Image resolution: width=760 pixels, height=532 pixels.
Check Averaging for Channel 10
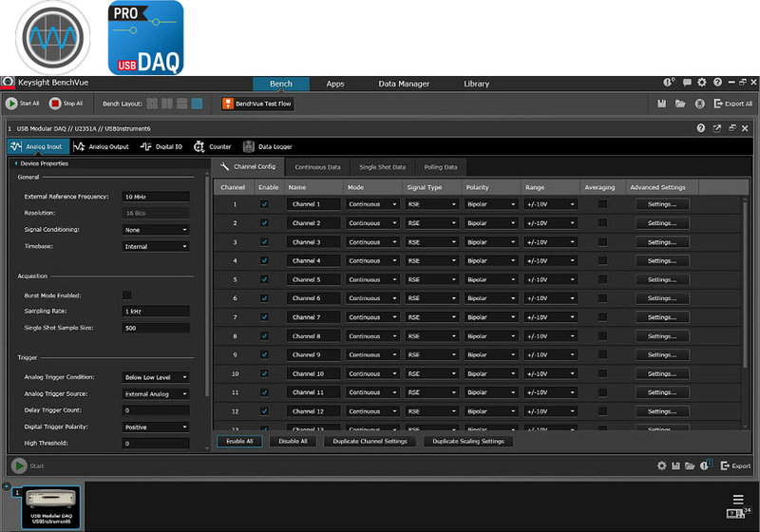[x=602, y=373]
